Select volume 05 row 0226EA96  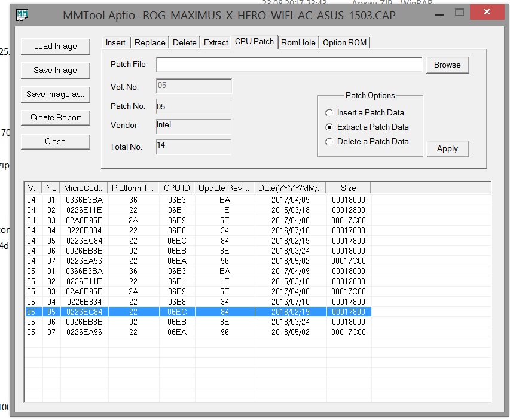(x=198, y=332)
